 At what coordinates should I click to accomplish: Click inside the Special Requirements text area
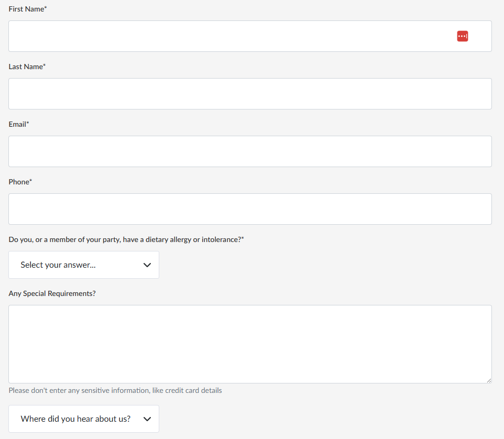(x=250, y=344)
